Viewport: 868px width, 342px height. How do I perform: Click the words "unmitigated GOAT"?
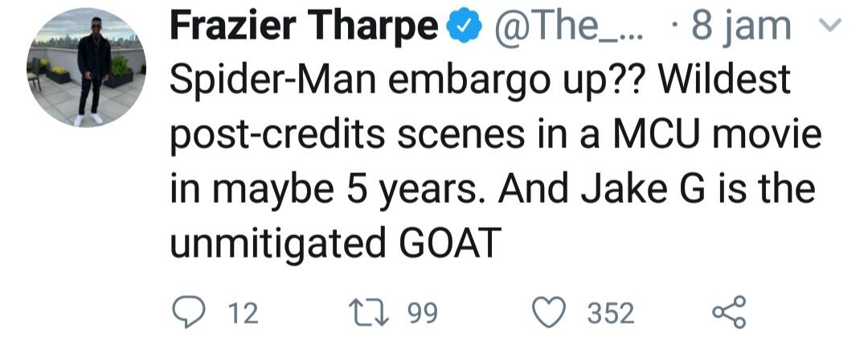pyautogui.click(x=334, y=242)
